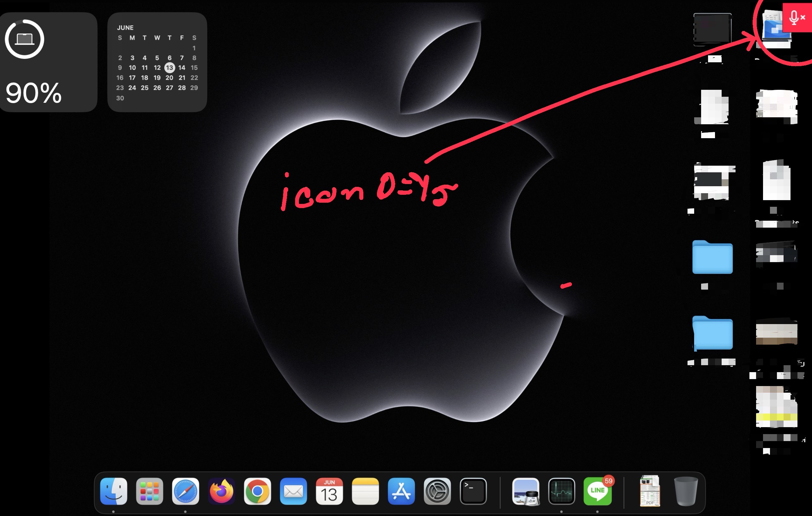Click date 30 in calendar widget
Screen dimensions: 812x516
pos(120,98)
